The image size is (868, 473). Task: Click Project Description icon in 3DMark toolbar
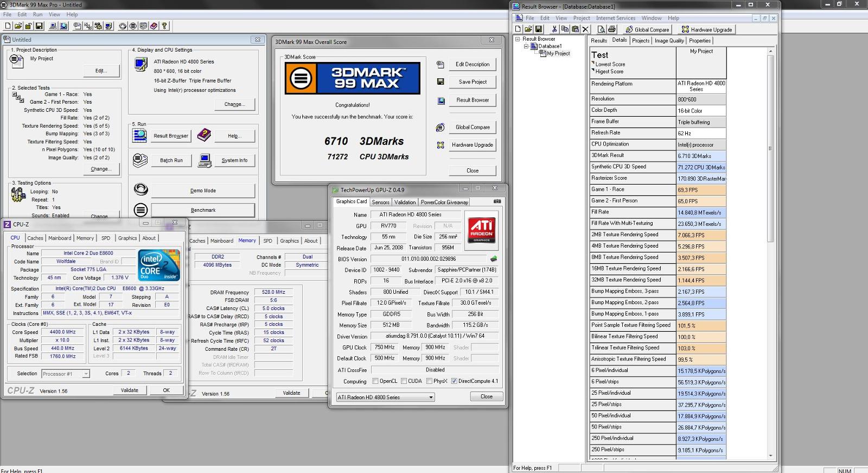pyautogui.click(x=78, y=26)
